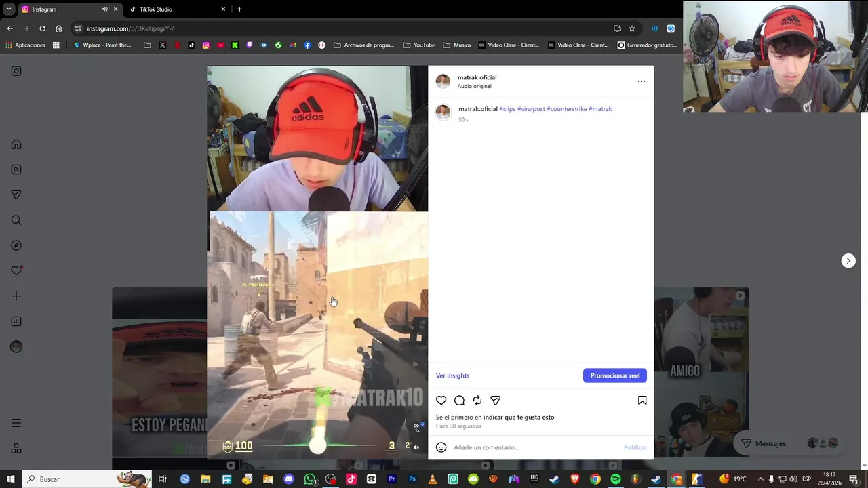Screen dimensions: 868x488
Task: Click Publicar comment button
Action: pos(635,447)
